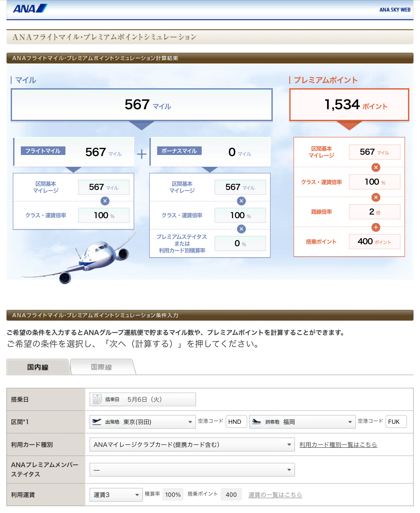
Task: Click the プレミアムポイント heading
Action: click(326, 80)
